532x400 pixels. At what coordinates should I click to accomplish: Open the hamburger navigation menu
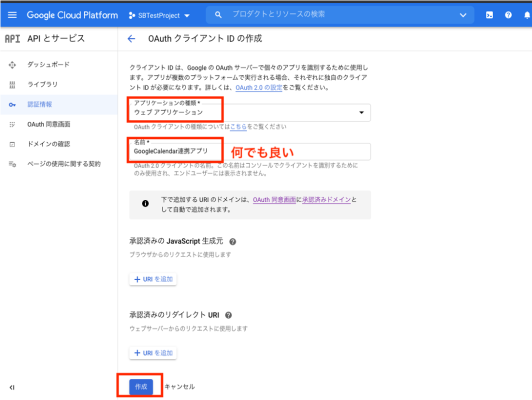click(12, 15)
